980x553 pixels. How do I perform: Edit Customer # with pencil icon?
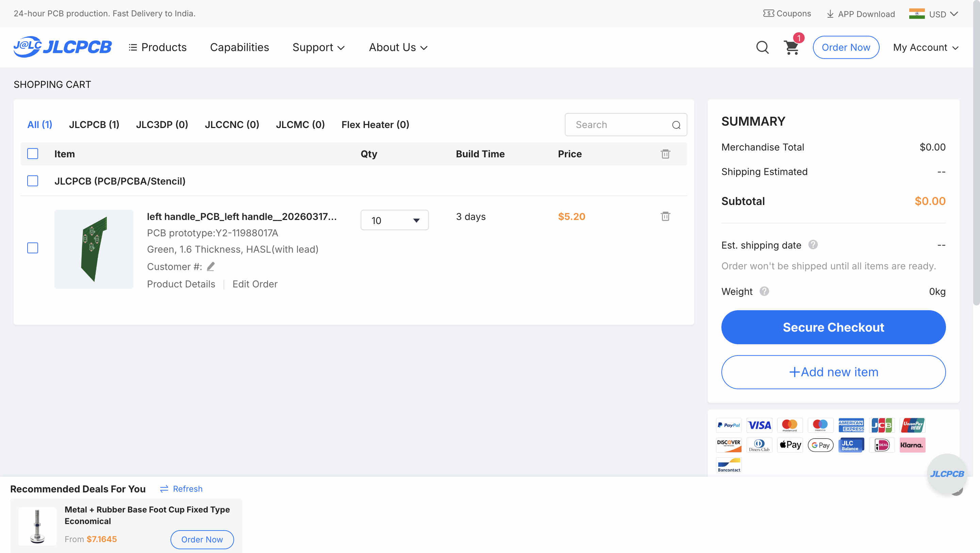click(x=210, y=266)
